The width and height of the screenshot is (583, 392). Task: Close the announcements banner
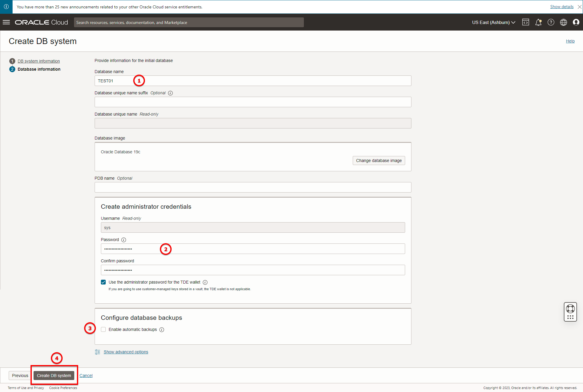579,7
